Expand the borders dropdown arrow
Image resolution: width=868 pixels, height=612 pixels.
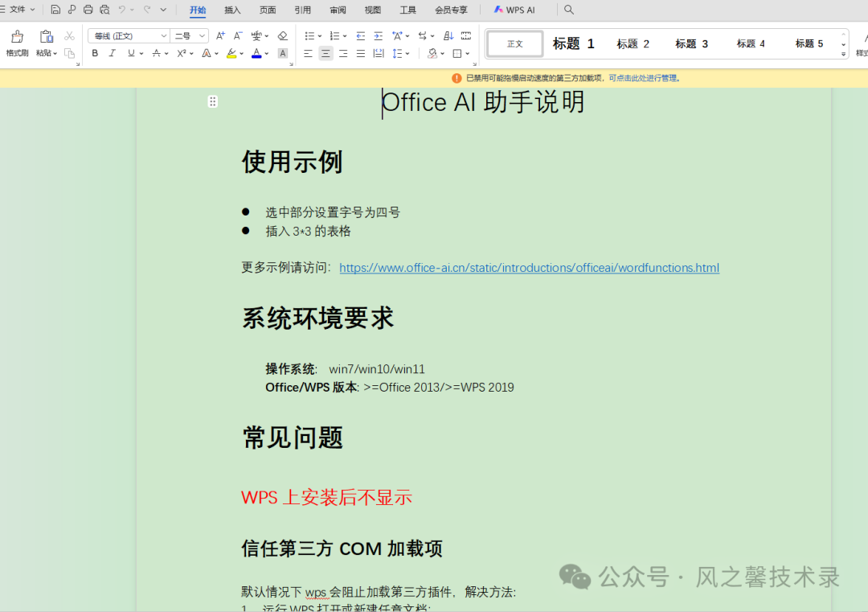click(x=468, y=53)
